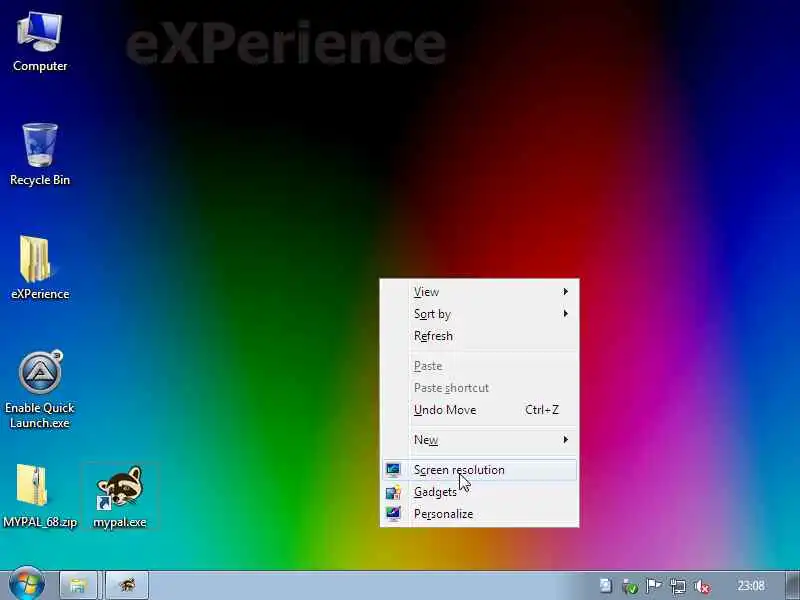Click the Show desktop button
Image resolution: width=800 pixels, height=600 pixels.
[x=792, y=585]
